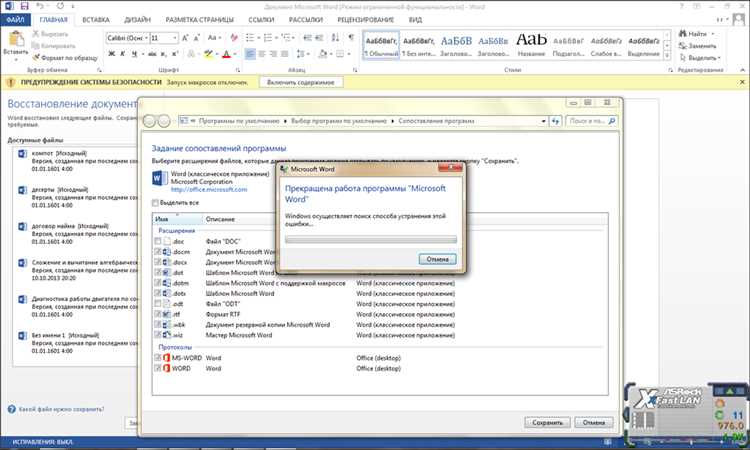750x450 pixels.
Task: Click Отмена in the Microsoft Word crash dialog
Action: point(438,259)
